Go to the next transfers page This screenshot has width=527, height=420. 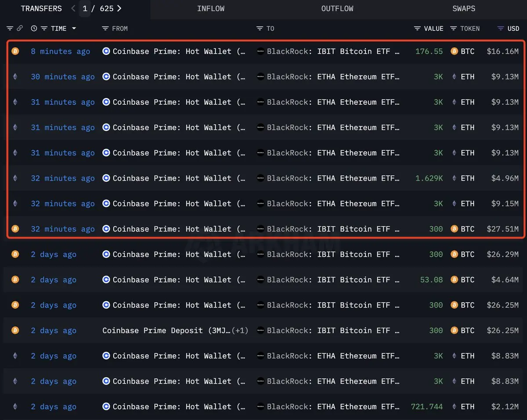point(119,8)
